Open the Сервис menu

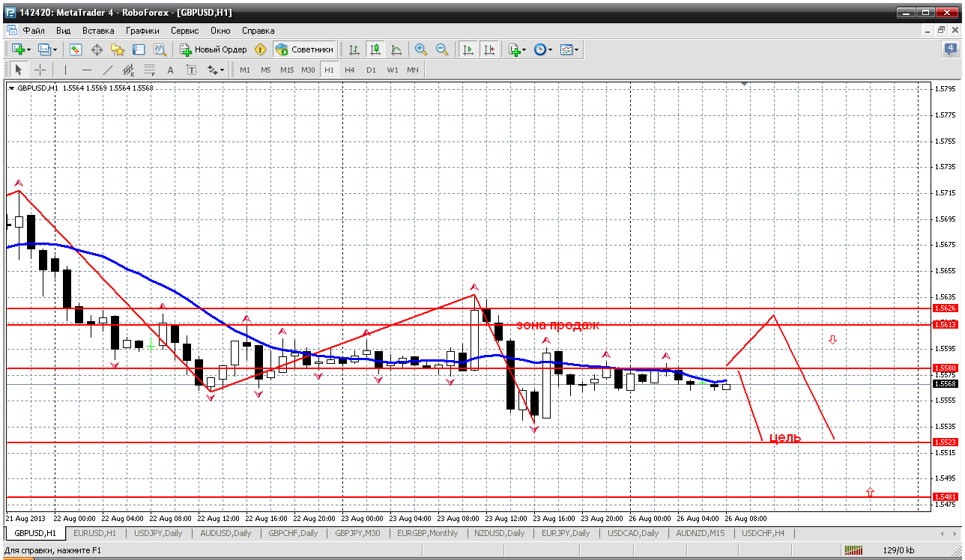click(184, 31)
